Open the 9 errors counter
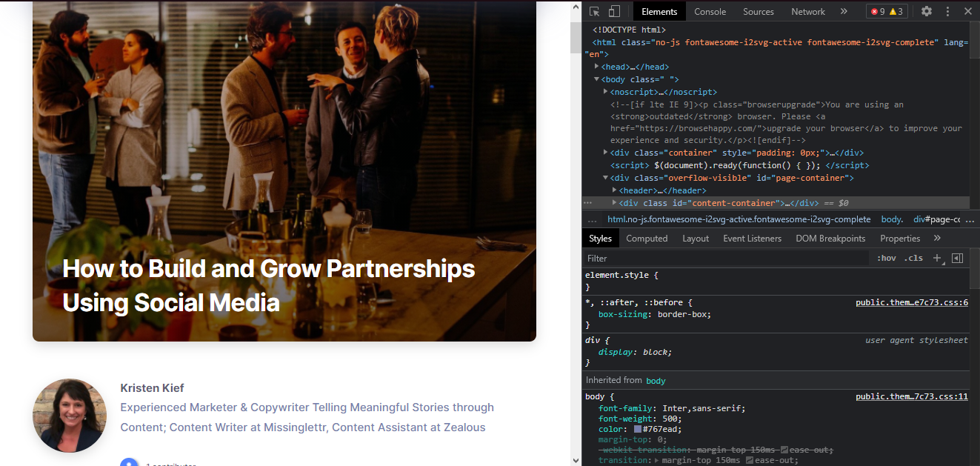The width and height of the screenshot is (980, 466). click(x=877, y=11)
